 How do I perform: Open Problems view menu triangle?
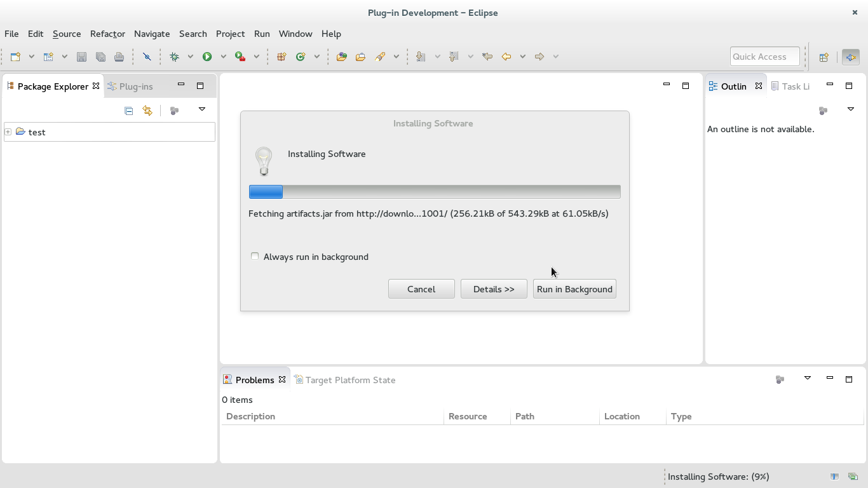(808, 378)
